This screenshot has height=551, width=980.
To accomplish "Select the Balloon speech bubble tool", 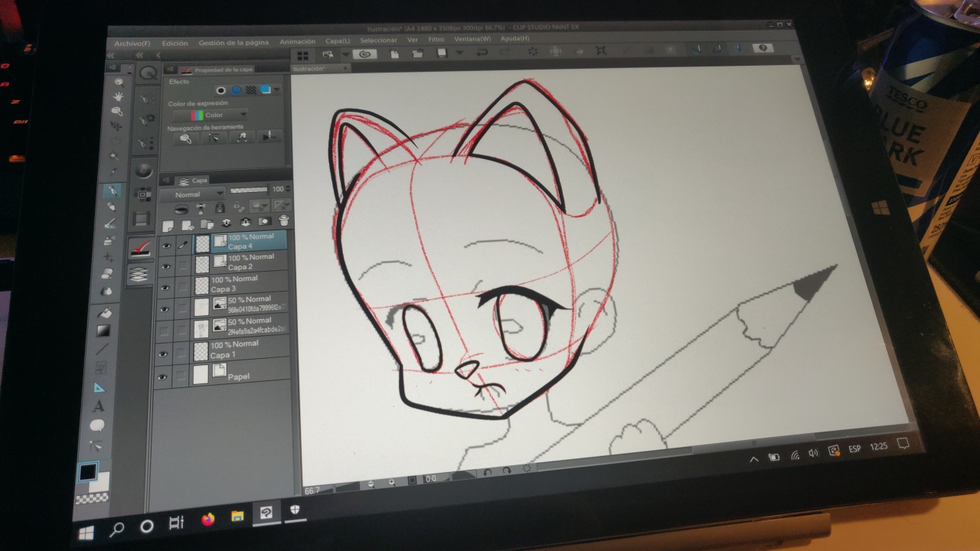I will 97,425.
